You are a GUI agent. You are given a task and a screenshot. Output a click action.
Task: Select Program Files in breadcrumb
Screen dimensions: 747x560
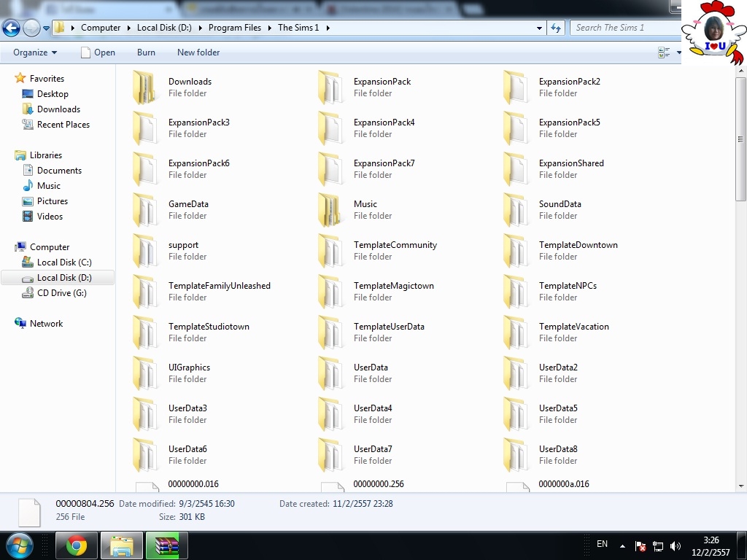[235, 28]
